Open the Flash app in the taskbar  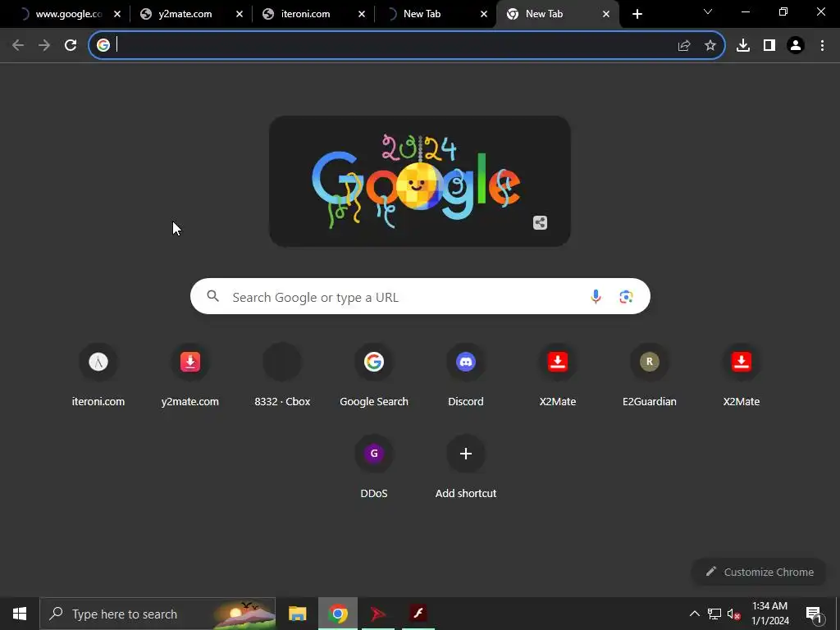(x=418, y=614)
